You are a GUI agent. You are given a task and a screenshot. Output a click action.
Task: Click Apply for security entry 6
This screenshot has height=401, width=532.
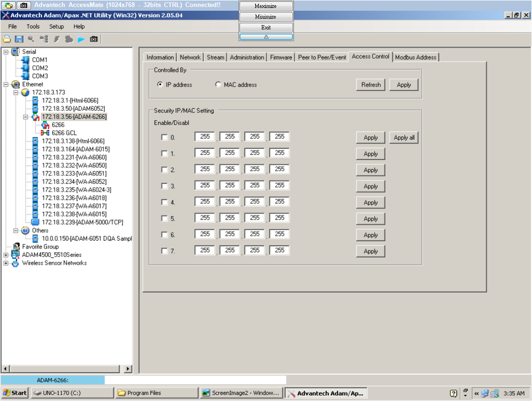click(371, 235)
